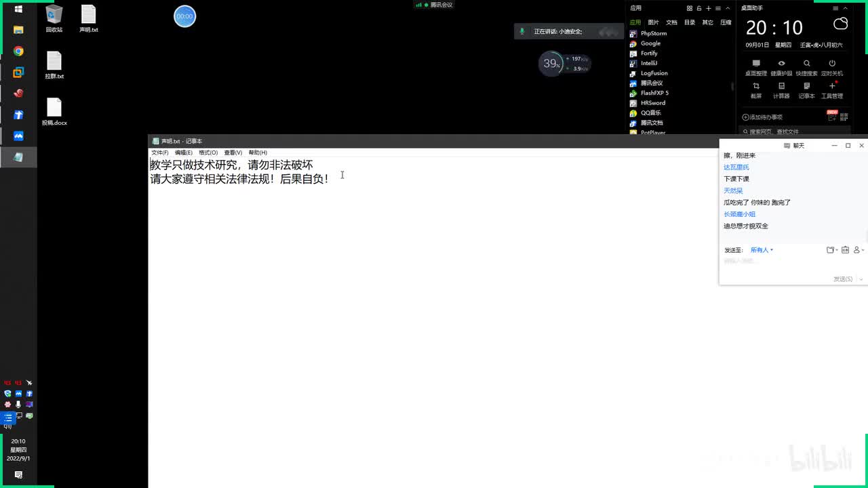The width and height of the screenshot is (868, 488).
Task: Open File Explorer from the taskbar
Action: point(18,30)
